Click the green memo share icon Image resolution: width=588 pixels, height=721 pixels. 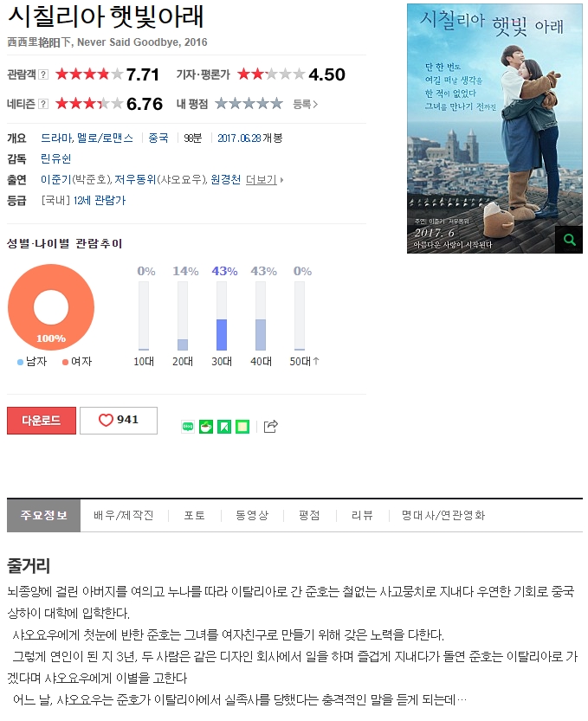click(x=242, y=427)
